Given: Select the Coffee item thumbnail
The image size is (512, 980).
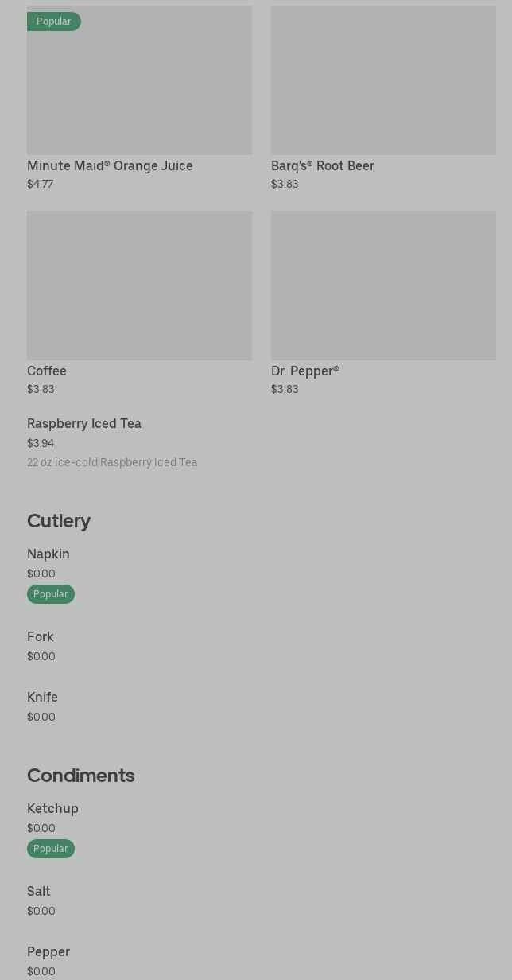Looking at the screenshot, I should click(x=139, y=285).
